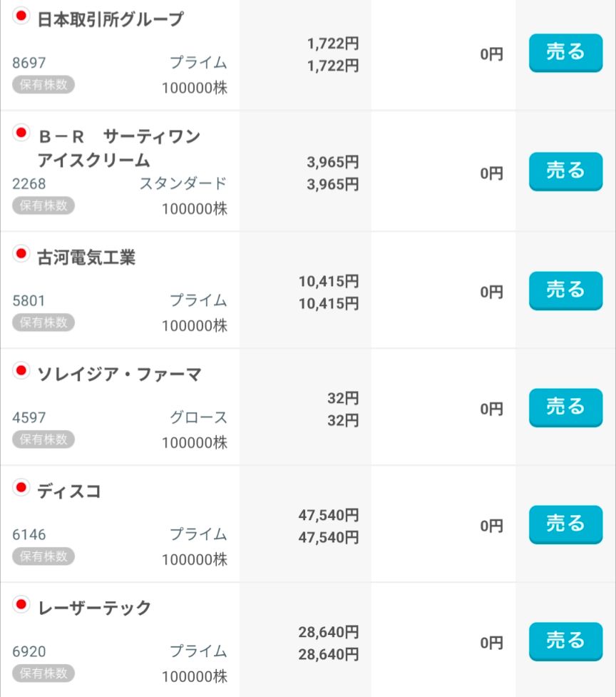Open the レーザーテック stock name

click(94, 609)
